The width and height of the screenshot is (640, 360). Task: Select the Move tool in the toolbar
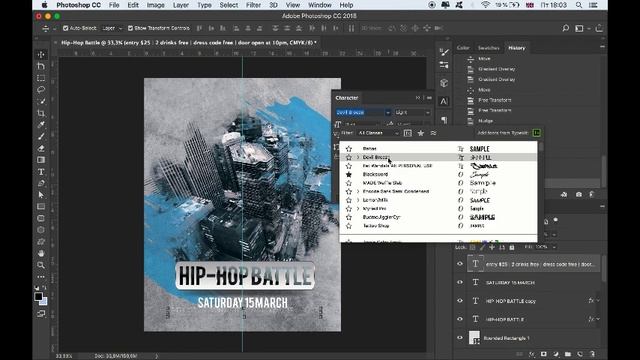pyautogui.click(x=41, y=54)
